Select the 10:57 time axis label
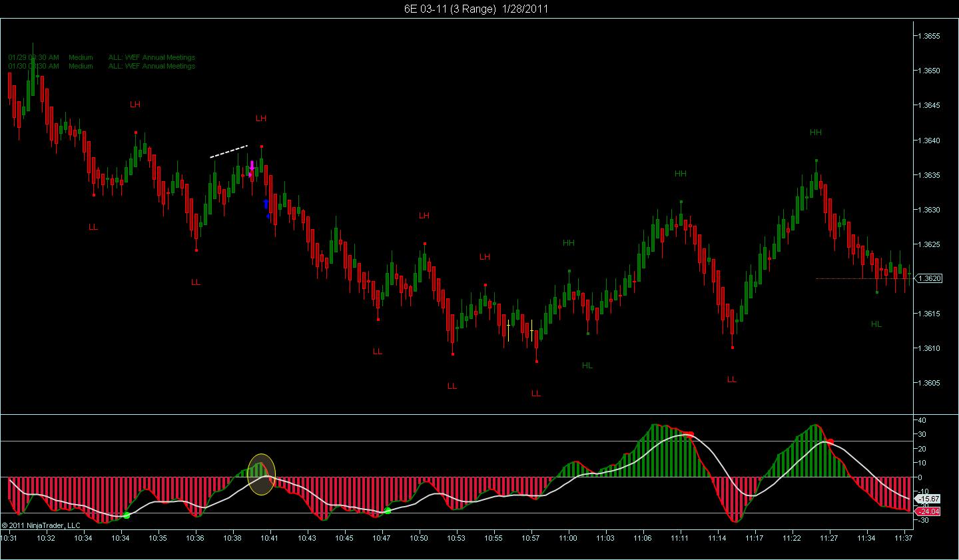 click(531, 537)
